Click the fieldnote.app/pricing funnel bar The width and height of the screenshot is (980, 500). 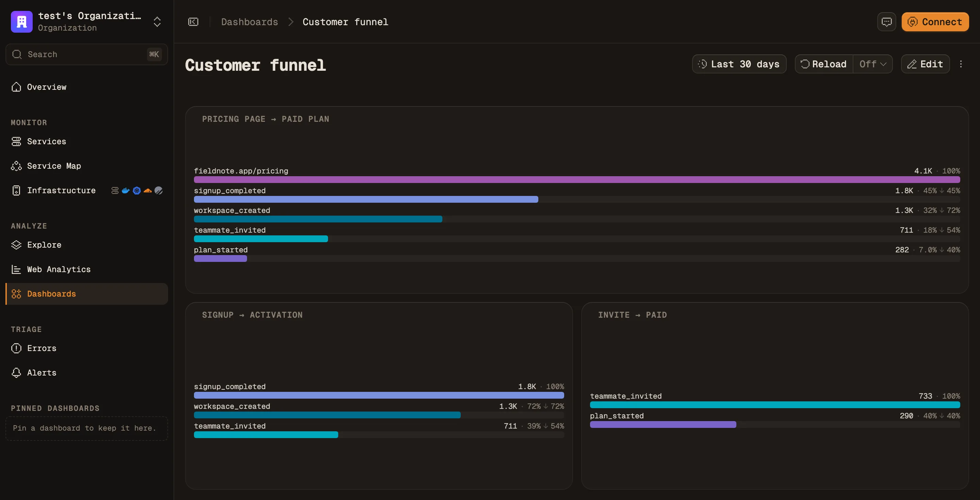pyautogui.click(x=577, y=180)
